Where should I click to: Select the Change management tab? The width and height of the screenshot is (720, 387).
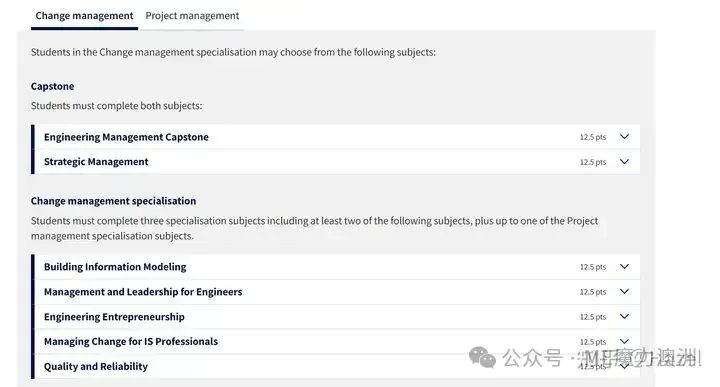click(84, 16)
